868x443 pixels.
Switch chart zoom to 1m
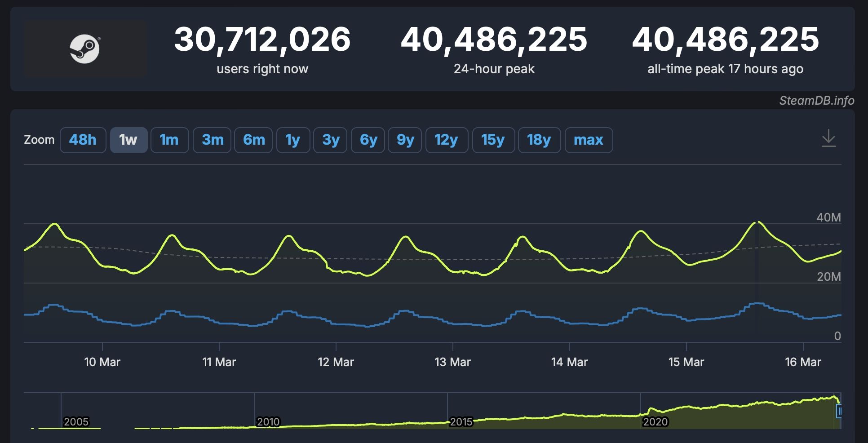point(169,140)
